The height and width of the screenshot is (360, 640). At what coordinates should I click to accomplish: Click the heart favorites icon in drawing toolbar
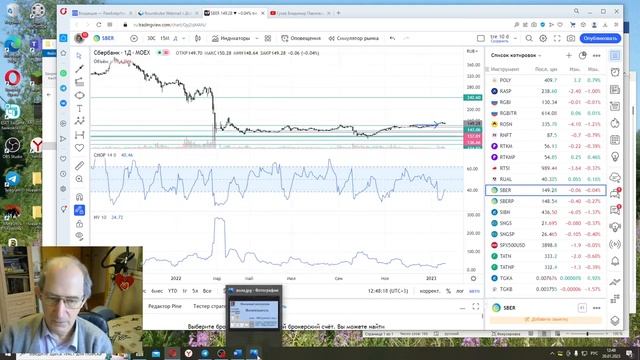click(x=80, y=148)
